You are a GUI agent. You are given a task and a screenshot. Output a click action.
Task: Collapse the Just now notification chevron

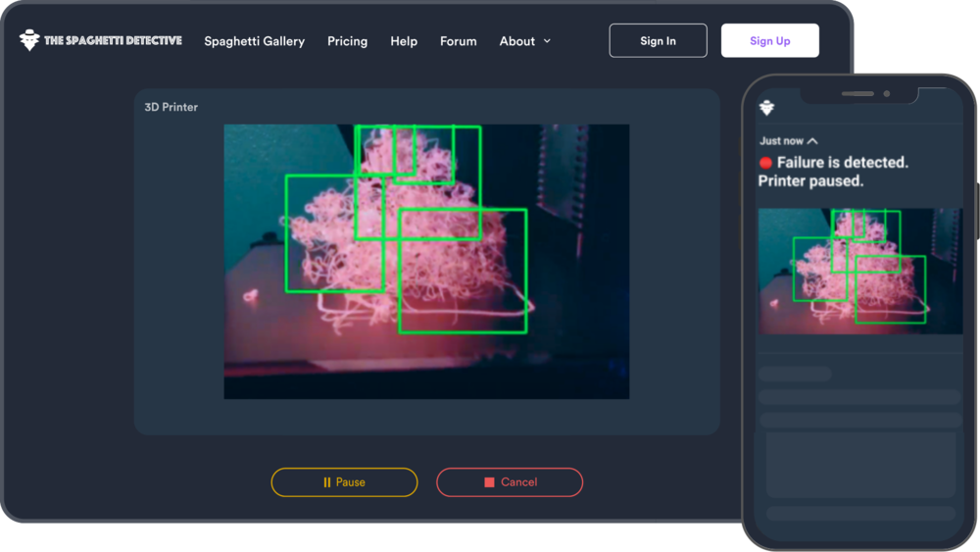(x=812, y=141)
